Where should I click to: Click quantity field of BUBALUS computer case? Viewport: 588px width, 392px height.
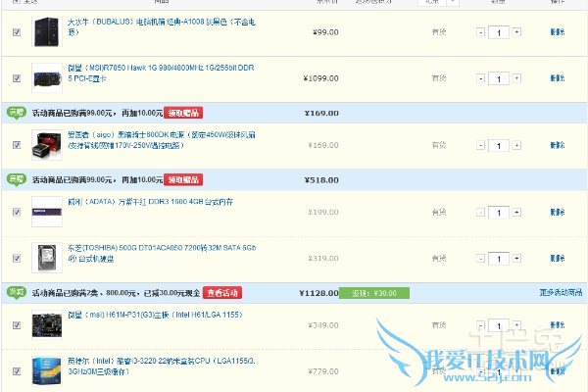point(499,32)
